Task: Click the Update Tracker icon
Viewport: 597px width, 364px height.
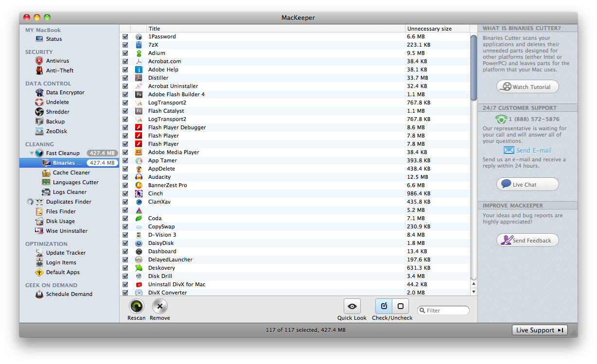Action: coord(39,253)
